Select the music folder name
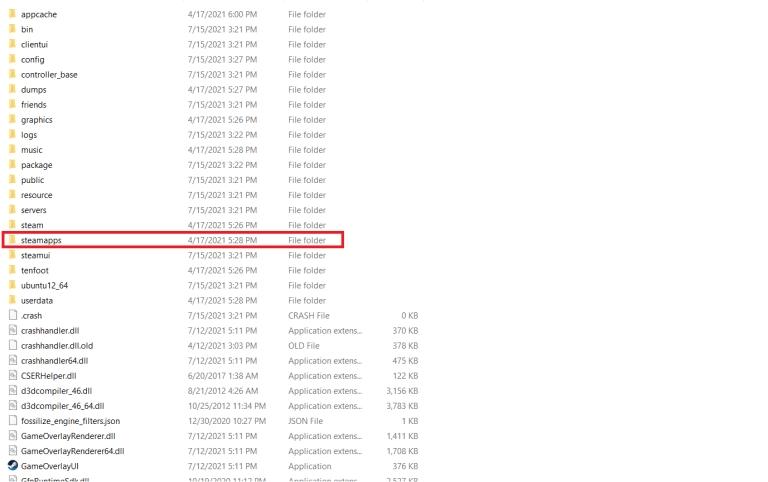 [x=31, y=150]
